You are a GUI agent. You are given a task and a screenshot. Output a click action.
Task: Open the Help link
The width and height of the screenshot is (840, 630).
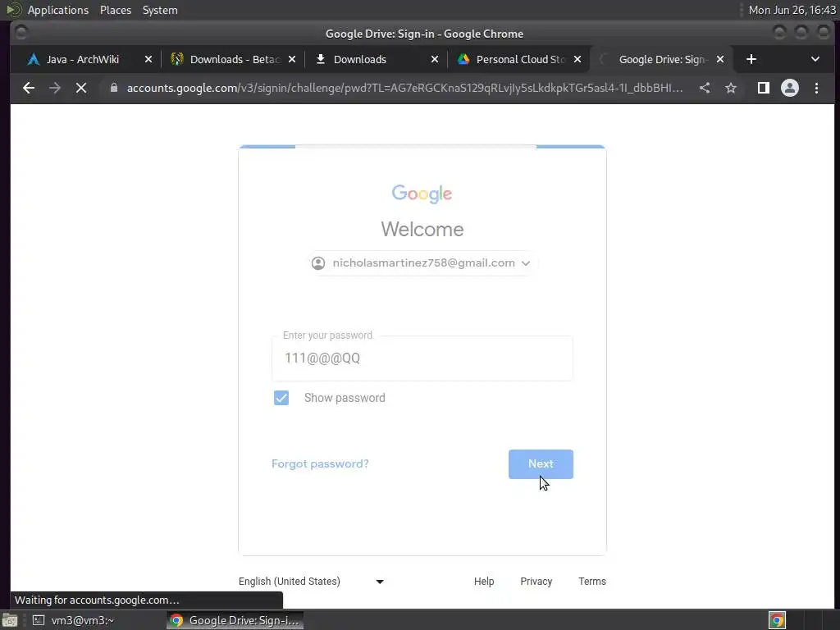point(484,582)
